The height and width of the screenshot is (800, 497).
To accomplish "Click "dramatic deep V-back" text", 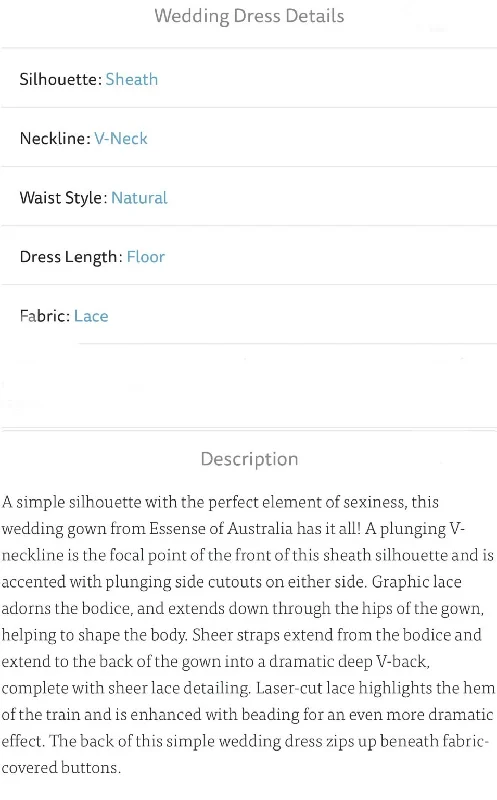I will 349,661.
